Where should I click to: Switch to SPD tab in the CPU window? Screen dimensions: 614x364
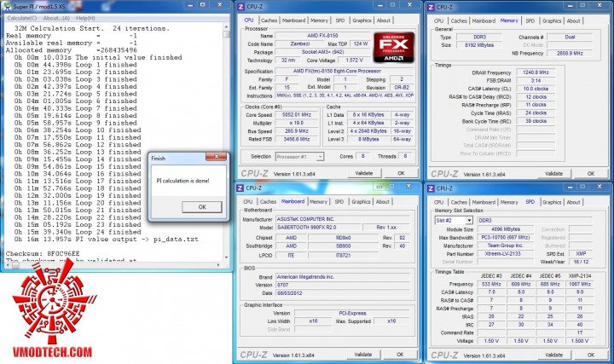340,20
